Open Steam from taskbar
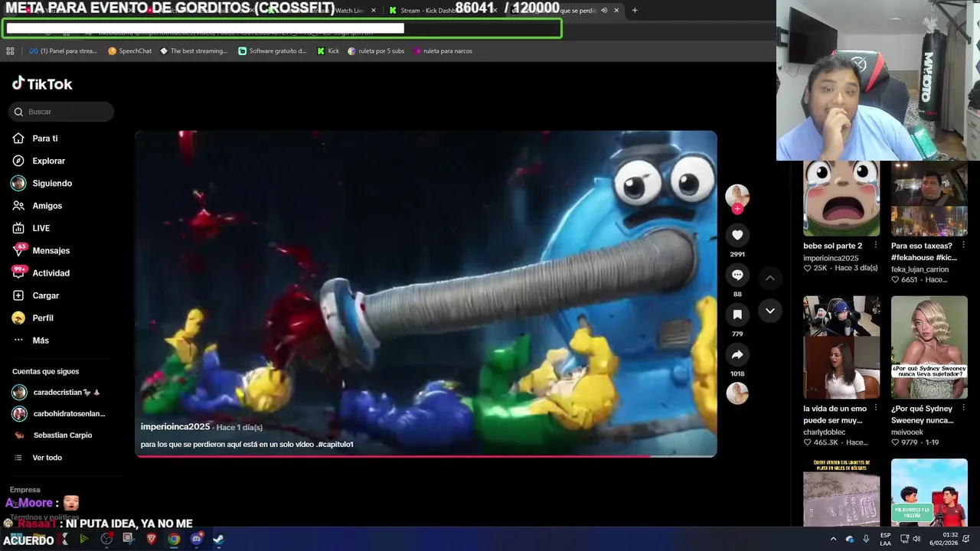 (218, 539)
